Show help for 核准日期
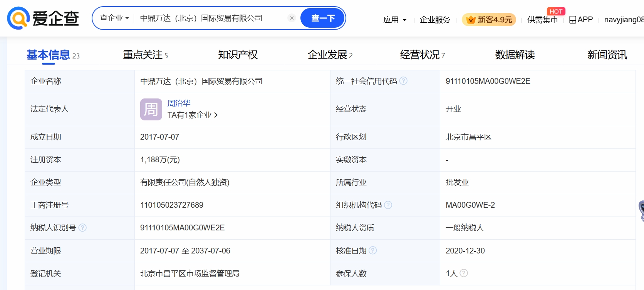 pos(373,250)
